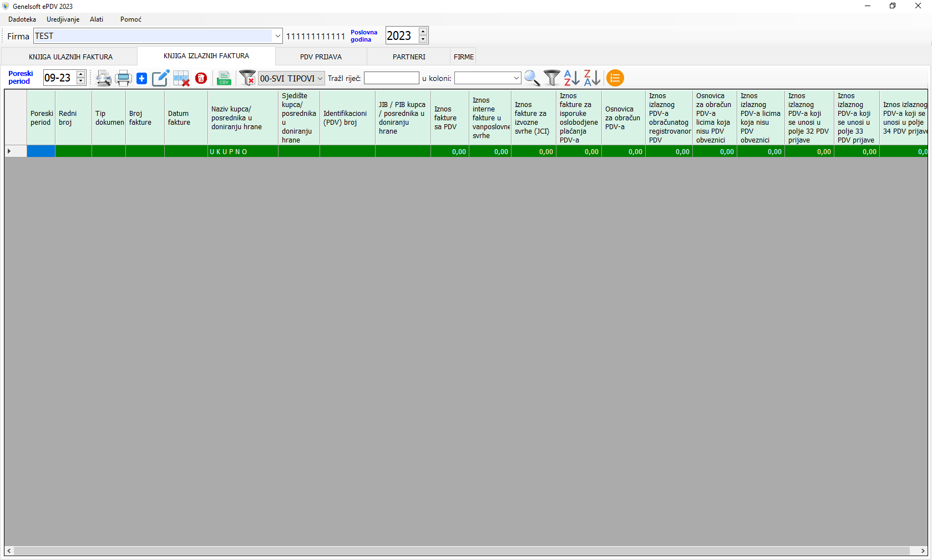This screenshot has height=560, width=932.
Task: Click the red trash bin icon
Action: click(x=201, y=79)
